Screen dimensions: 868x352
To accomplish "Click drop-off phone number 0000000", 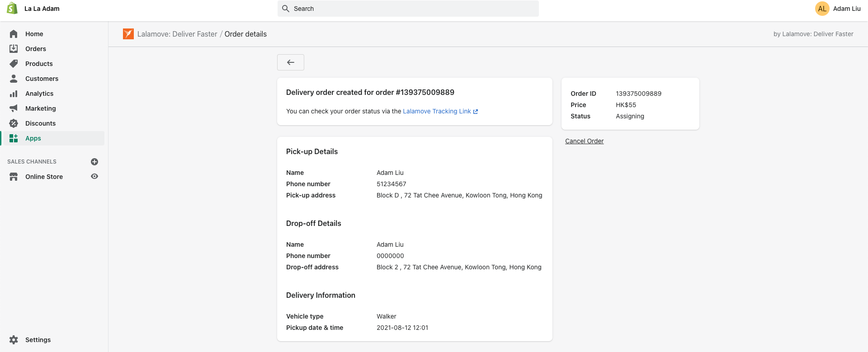I will click(390, 256).
